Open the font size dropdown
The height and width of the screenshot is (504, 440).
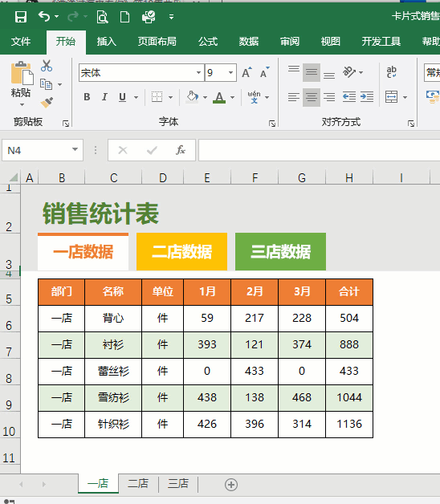tap(230, 73)
